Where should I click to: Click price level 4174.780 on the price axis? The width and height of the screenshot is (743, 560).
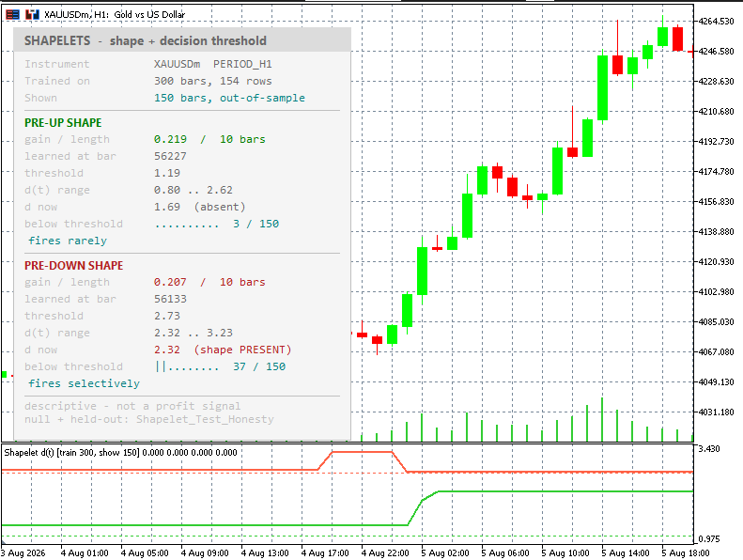pyautogui.click(x=716, y=172)
